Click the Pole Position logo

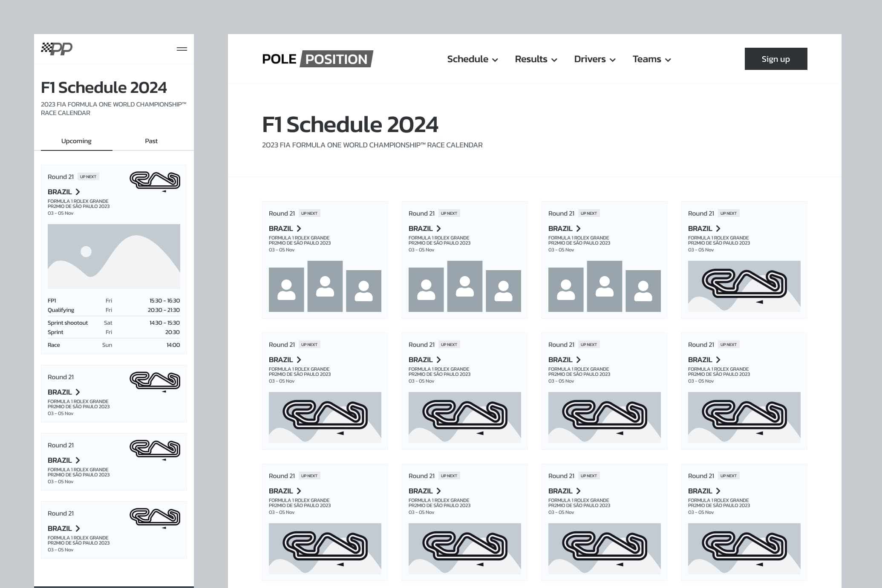(x=317, y=59)
